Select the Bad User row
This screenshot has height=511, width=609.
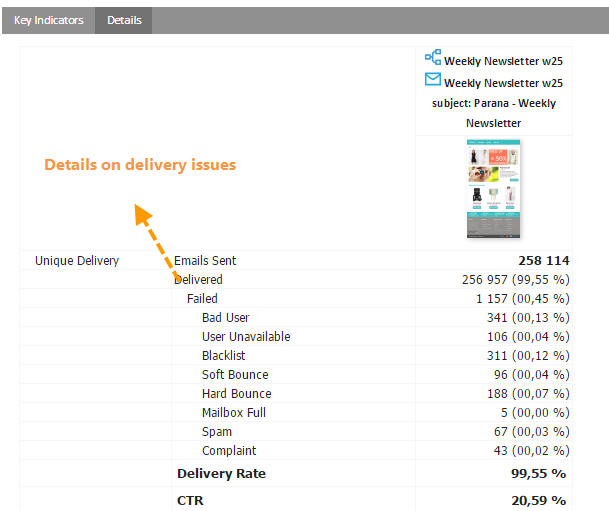(x=225, y=318)
